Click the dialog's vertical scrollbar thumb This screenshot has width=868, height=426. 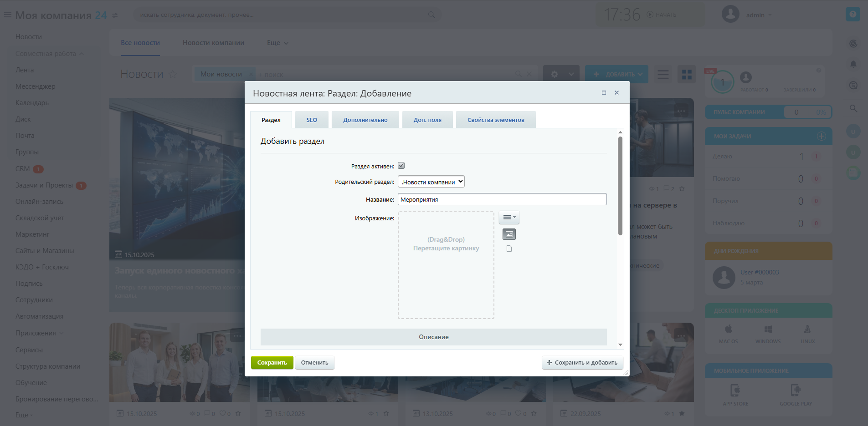tap(620, 187)
